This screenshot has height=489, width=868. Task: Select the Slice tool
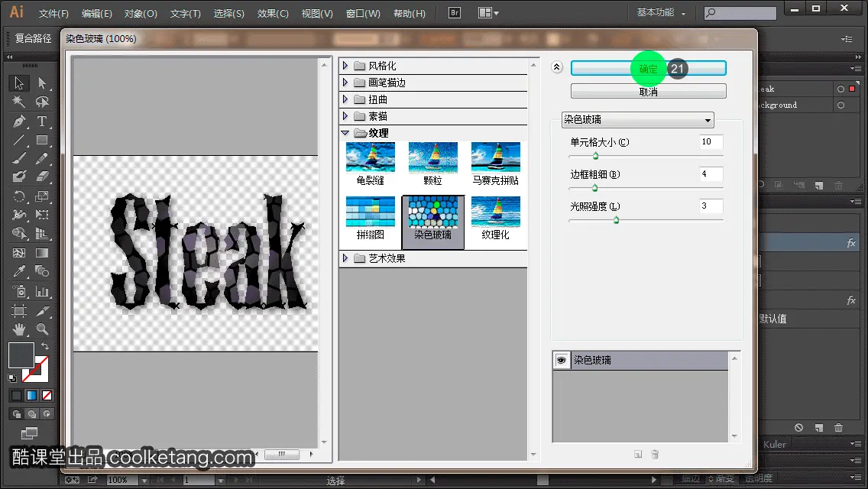42,311
